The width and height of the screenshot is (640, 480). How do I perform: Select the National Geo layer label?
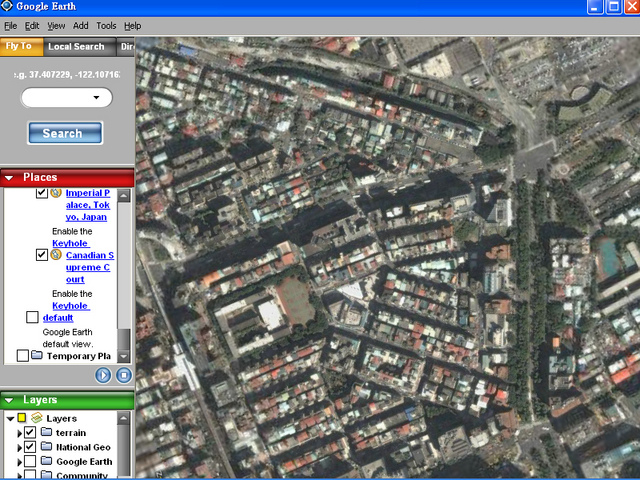(x=83, y=447)
